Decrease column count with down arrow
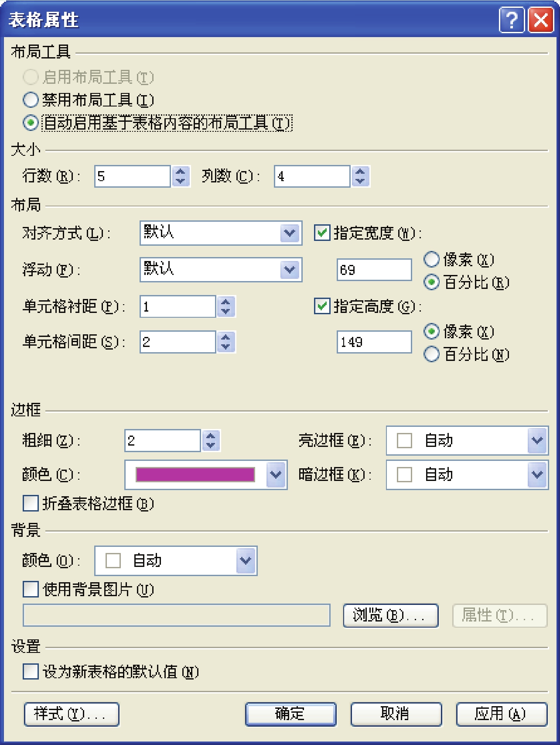 coord(360,181)
